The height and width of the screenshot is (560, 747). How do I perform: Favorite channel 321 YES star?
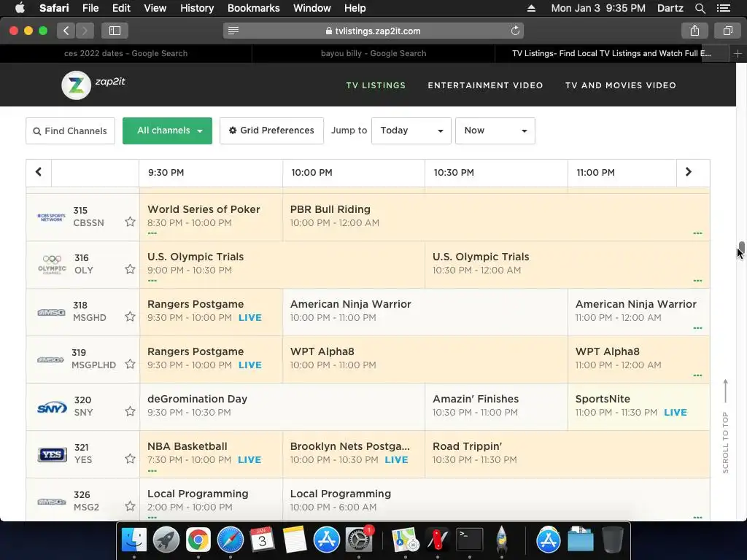point(130,459)
